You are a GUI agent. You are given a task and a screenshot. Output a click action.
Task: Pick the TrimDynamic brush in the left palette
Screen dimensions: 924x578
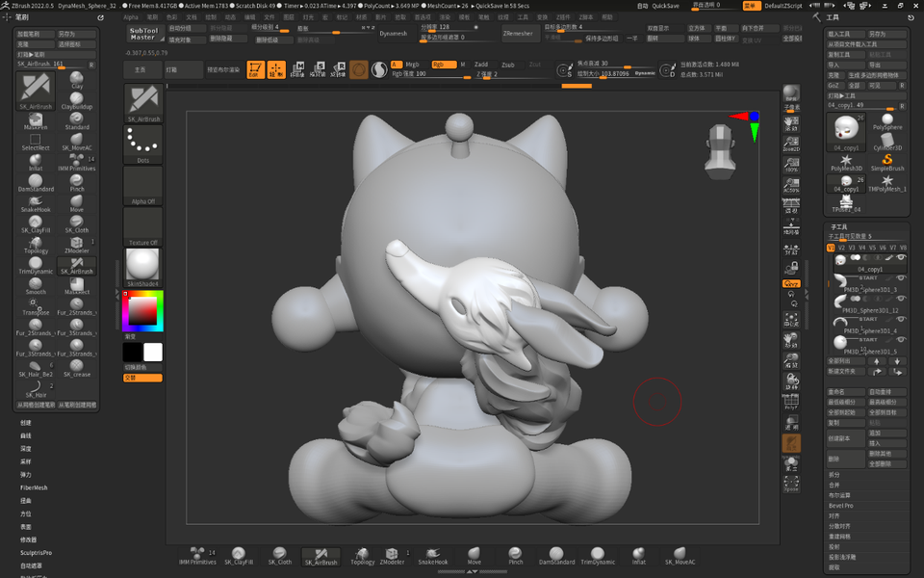(x=36, y=266)
